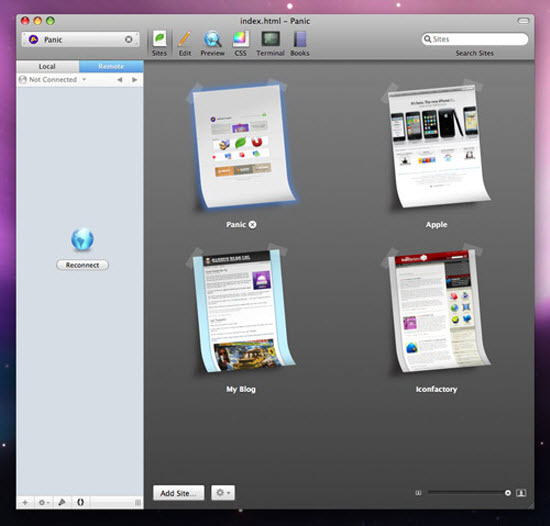Click the search magnifier icon

click(x=428, y=39)
